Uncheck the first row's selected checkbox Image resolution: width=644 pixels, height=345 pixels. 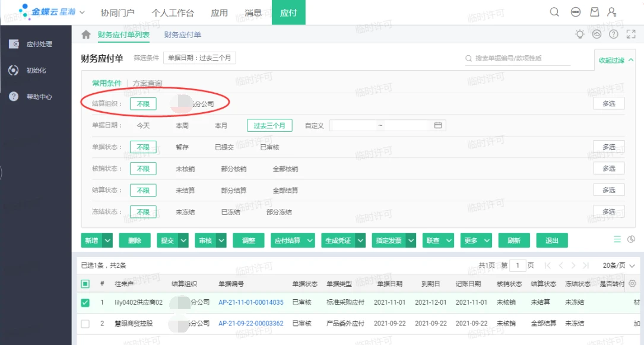pyautogui.click(x=85, y=303)
